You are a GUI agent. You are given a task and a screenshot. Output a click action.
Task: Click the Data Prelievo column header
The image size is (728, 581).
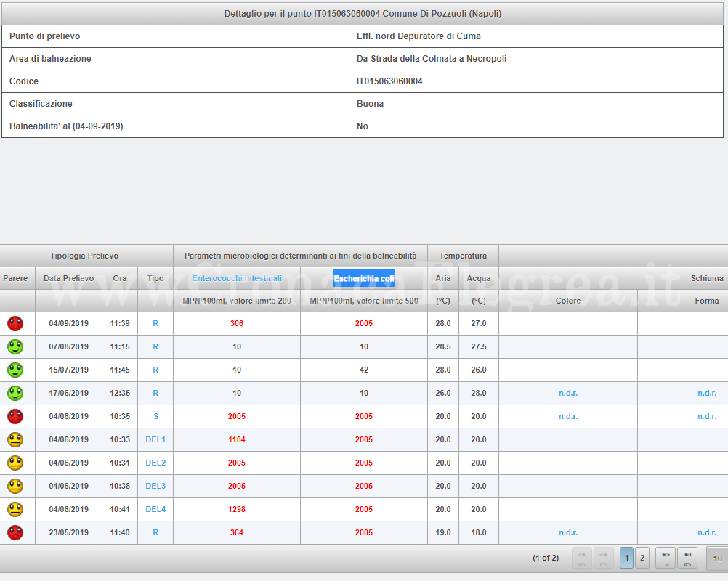tap(69, 278)
